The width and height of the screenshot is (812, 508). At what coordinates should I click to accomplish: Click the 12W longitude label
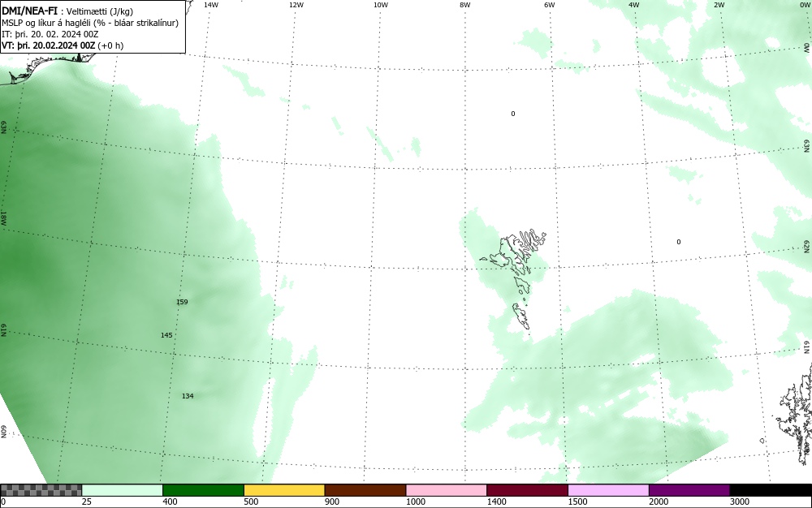point(296,5)
